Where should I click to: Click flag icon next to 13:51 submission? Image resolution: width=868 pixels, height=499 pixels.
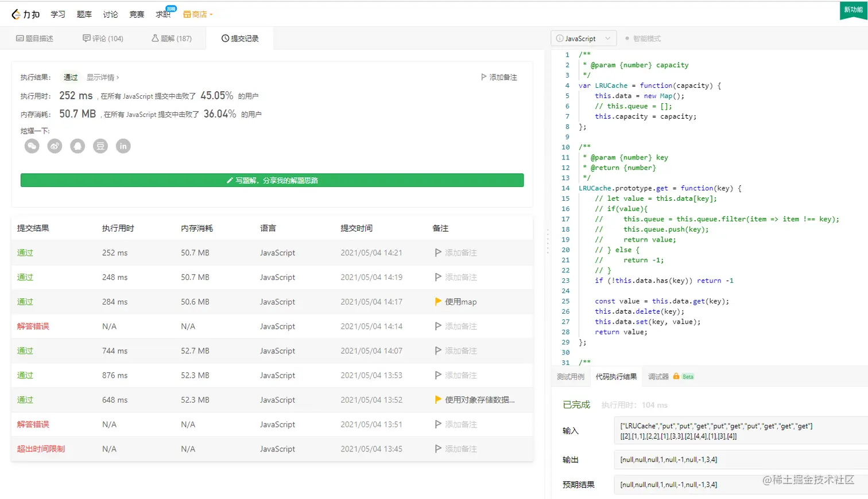[x=438, y=424]
